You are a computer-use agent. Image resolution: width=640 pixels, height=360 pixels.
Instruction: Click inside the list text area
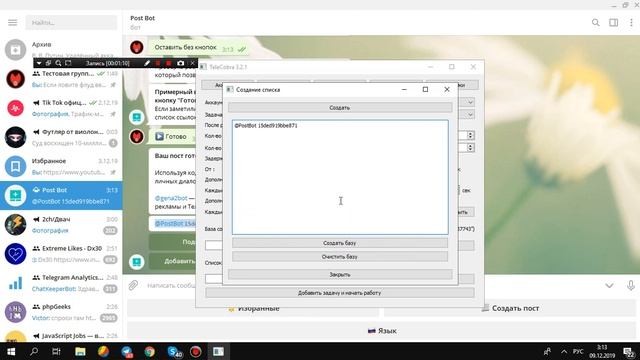tap(340, 177)
